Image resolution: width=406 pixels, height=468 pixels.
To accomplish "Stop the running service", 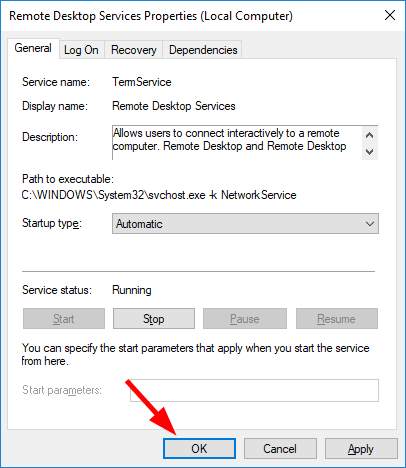I will [154, 319].
